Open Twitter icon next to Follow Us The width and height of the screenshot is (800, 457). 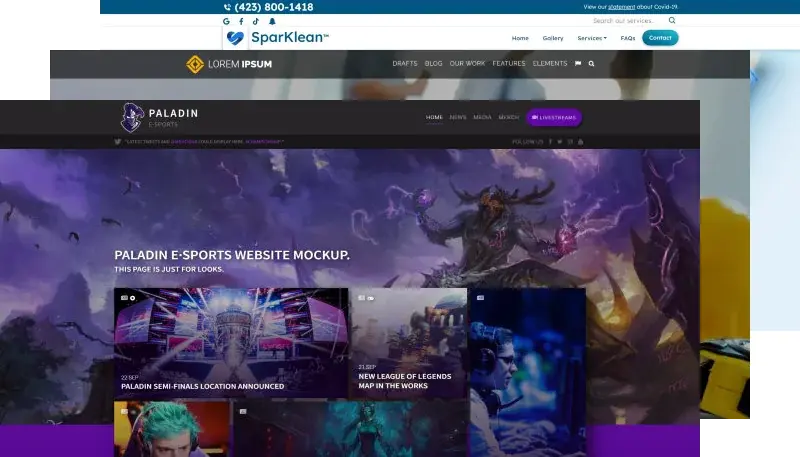pyautogui.click(x=560, y=142)
